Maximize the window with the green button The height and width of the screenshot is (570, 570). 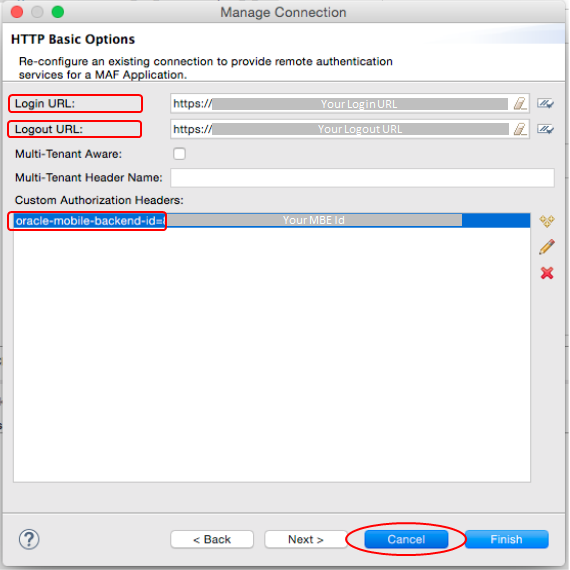(x=58, y=12)
